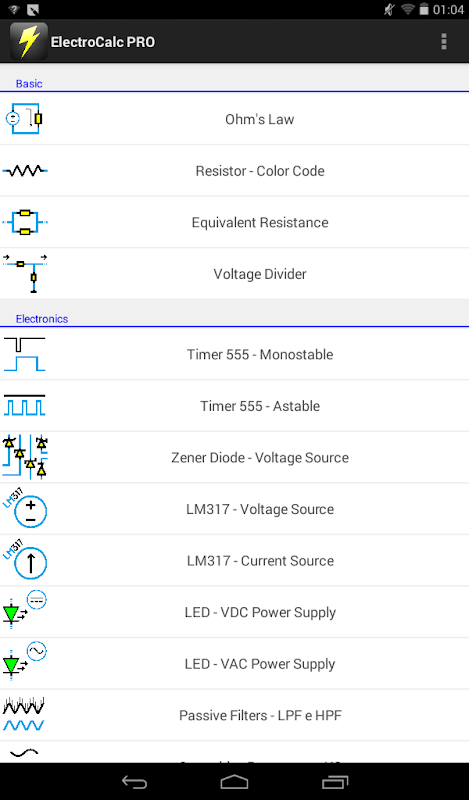Viewport: 469px width, 800px height.
Task: Tap the Android back navigation button
Action: point(135,782)
